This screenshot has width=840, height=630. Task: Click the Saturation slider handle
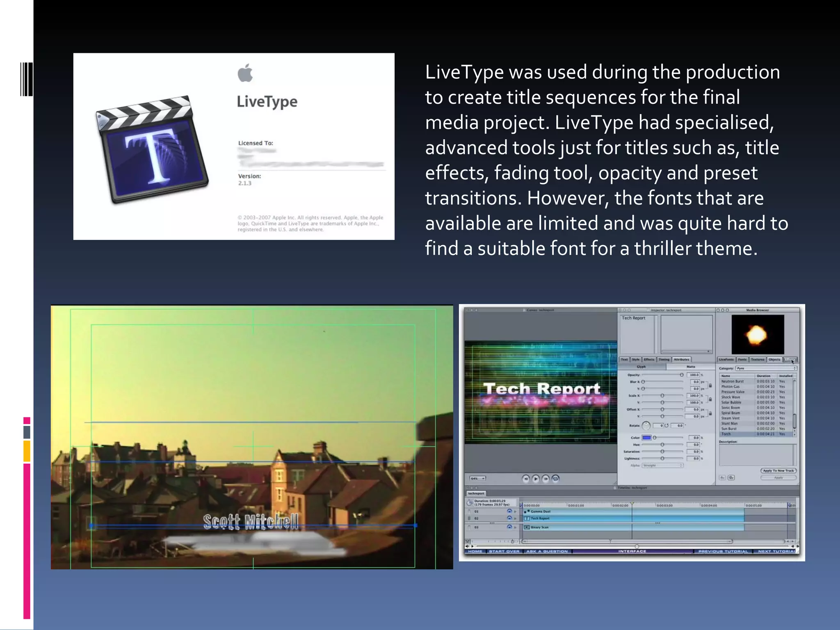[662, 452]
